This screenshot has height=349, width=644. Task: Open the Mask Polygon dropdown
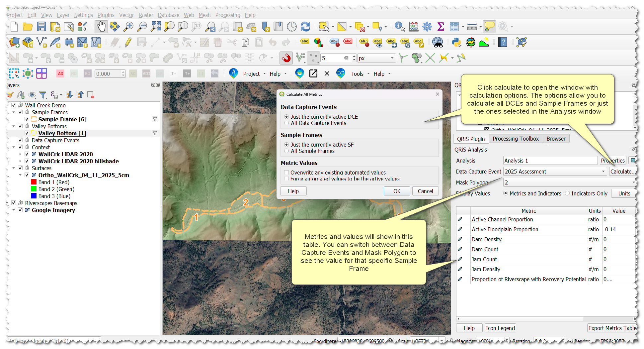tap(570, 182)
